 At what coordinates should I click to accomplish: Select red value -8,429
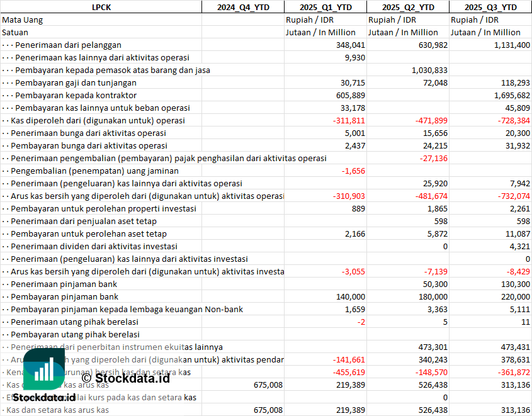tap(518, 272)
